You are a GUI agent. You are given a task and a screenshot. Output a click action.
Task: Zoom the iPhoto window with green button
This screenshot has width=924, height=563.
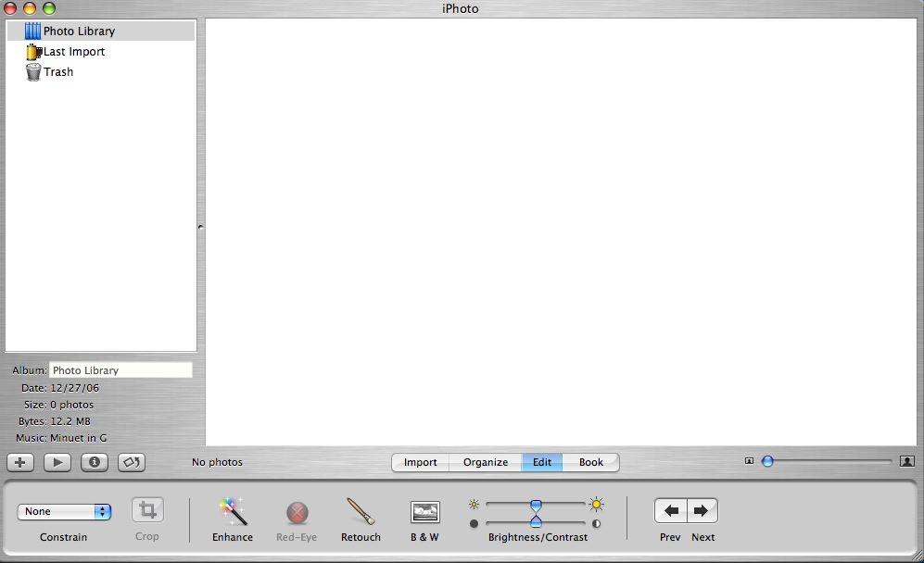tap(49, 8)
